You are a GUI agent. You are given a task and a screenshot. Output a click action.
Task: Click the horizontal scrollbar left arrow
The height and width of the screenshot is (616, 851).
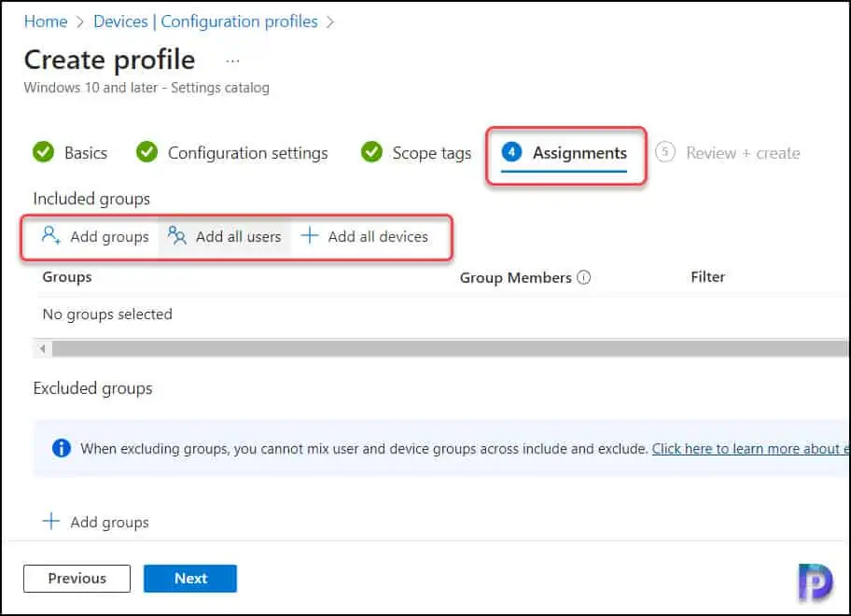click(x=42, y=348)
